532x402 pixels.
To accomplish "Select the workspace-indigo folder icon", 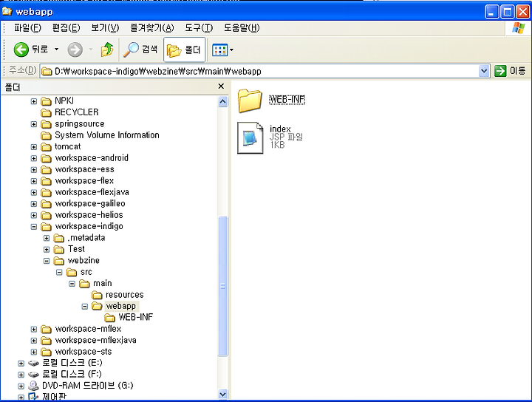I will (46, 227).
